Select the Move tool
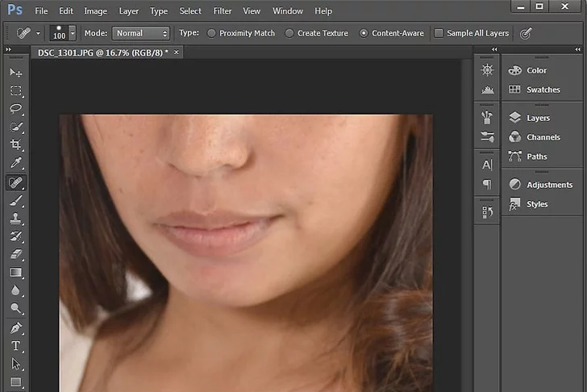The width and height of the screenshot is (587, 392). 15,73
